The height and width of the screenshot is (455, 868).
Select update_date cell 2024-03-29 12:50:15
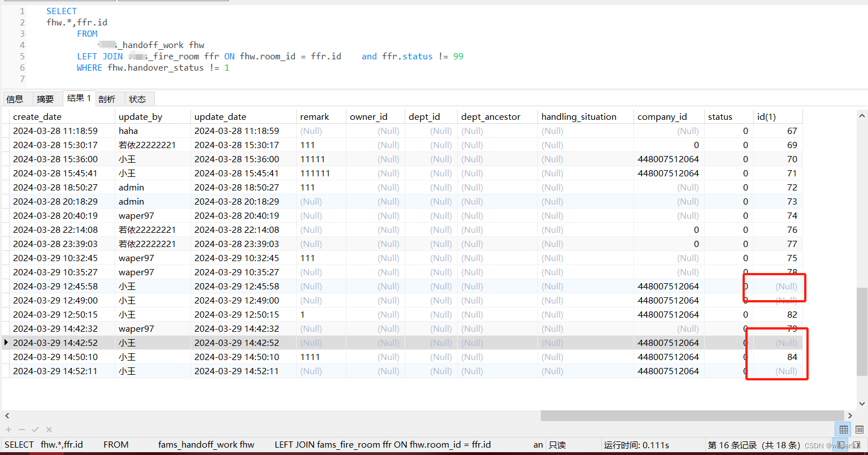244,314
